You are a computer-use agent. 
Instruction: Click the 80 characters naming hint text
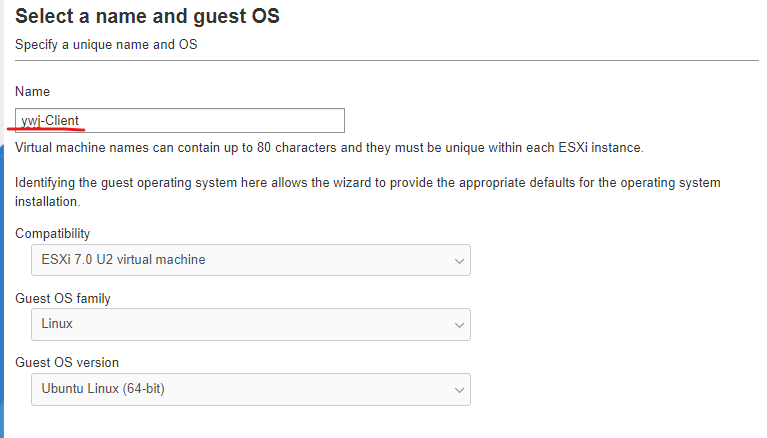coord(329,147)
